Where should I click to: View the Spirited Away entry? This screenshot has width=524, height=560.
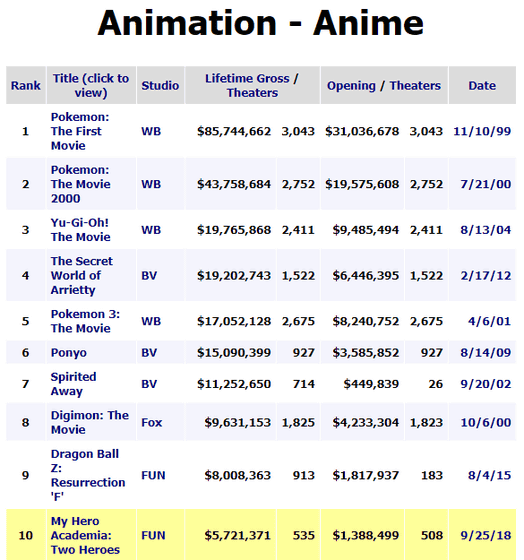(x=73, y=384)
